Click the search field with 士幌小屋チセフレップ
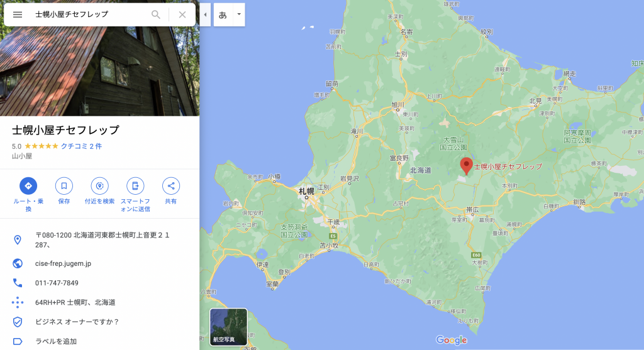 coord(88,14)
